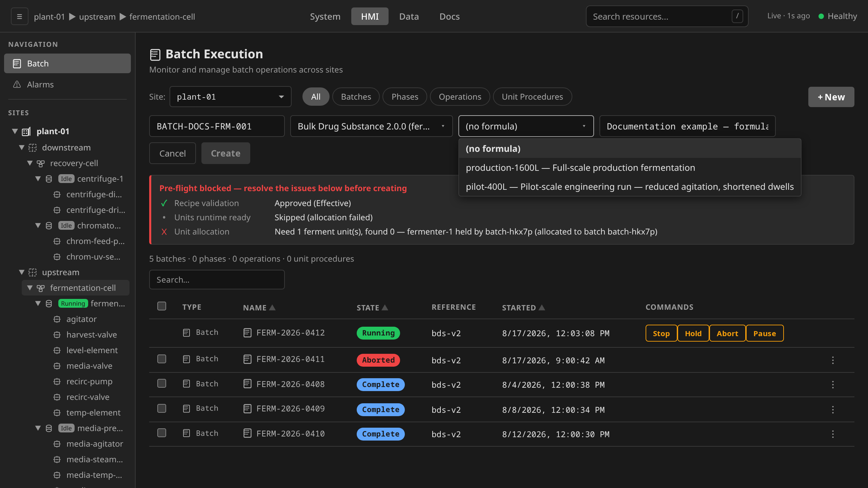Open the Site plant-01 dropdown
The image size is (868, 488).
231,97
